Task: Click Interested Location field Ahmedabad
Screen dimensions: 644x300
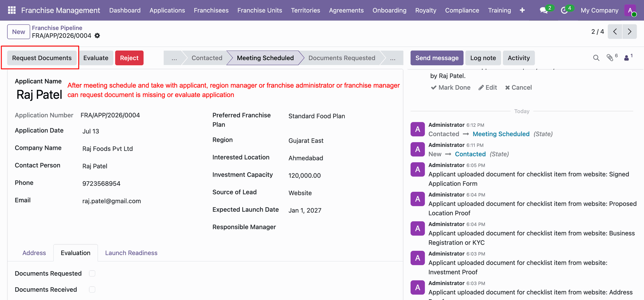Action: click(x=306, y=158)
